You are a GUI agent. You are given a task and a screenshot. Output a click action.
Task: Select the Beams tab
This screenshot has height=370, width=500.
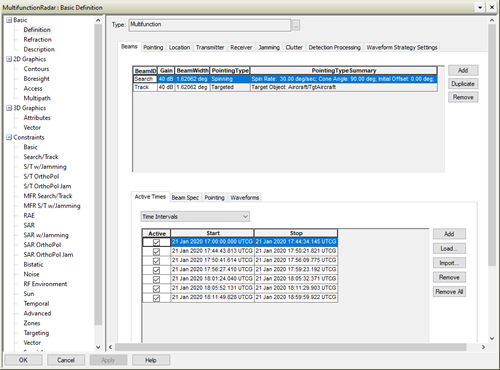[129, 47]
